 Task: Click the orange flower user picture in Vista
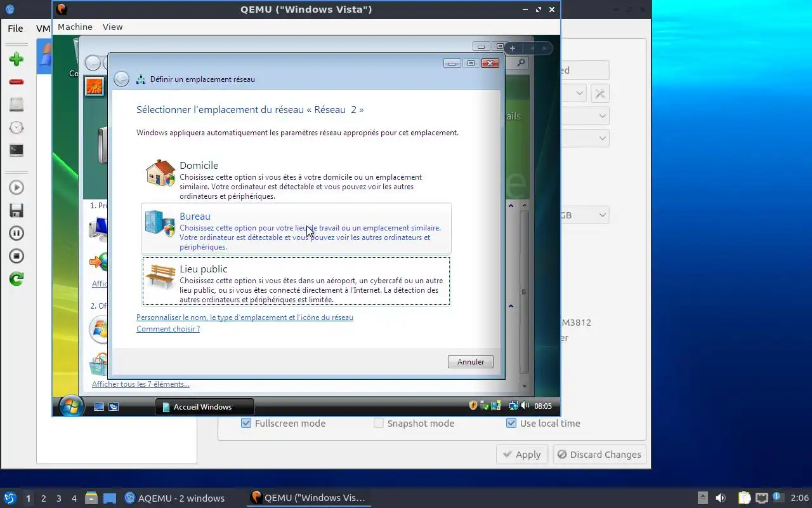click(x=94, y=86)
